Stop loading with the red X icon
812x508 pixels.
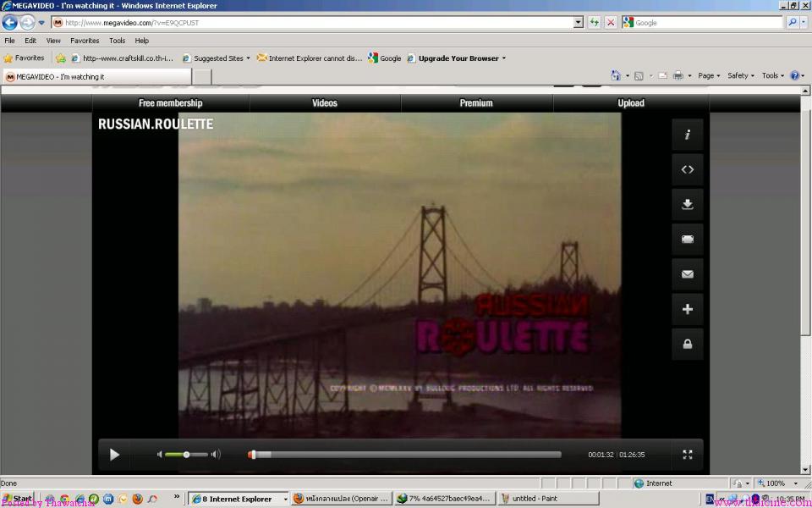click(x=611, y=23)
